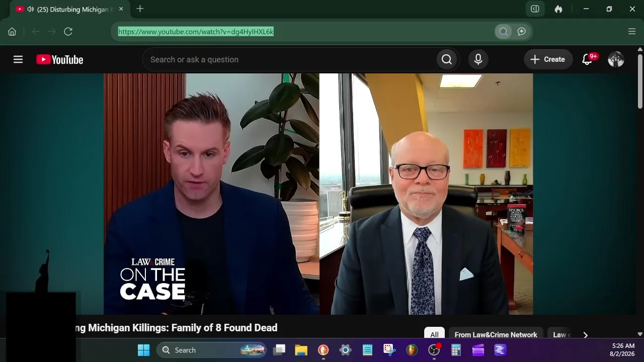Viewport: 644px width, 362px height.
Task: Open the purple lines app in taskbar
Action: pyautogui.click(x=500, y=350)
